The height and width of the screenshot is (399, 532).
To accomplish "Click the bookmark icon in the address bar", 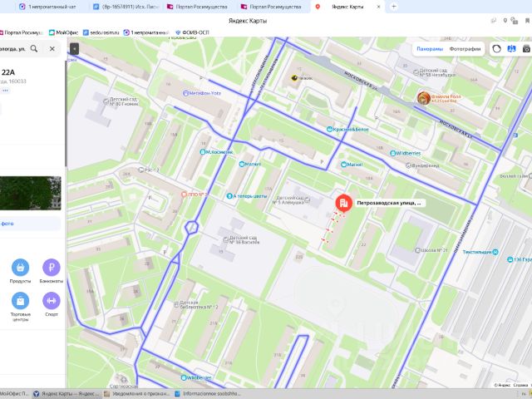I will (x=527, y=21).
